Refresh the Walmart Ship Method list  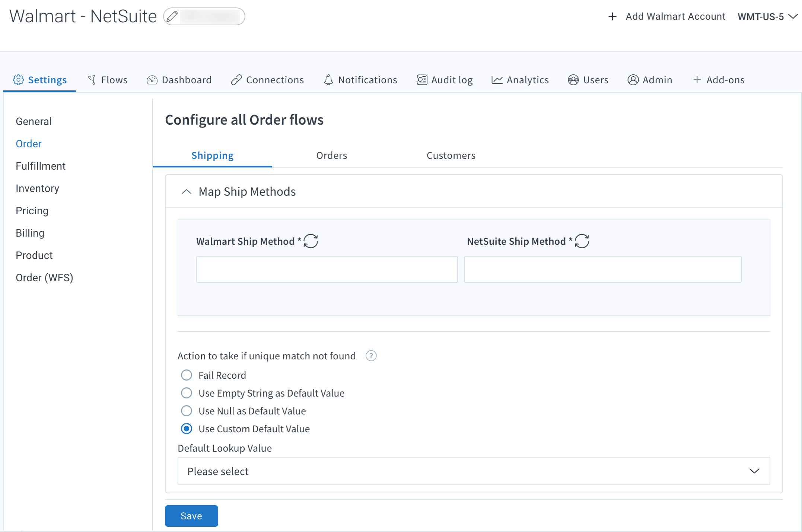click(311, 241)
